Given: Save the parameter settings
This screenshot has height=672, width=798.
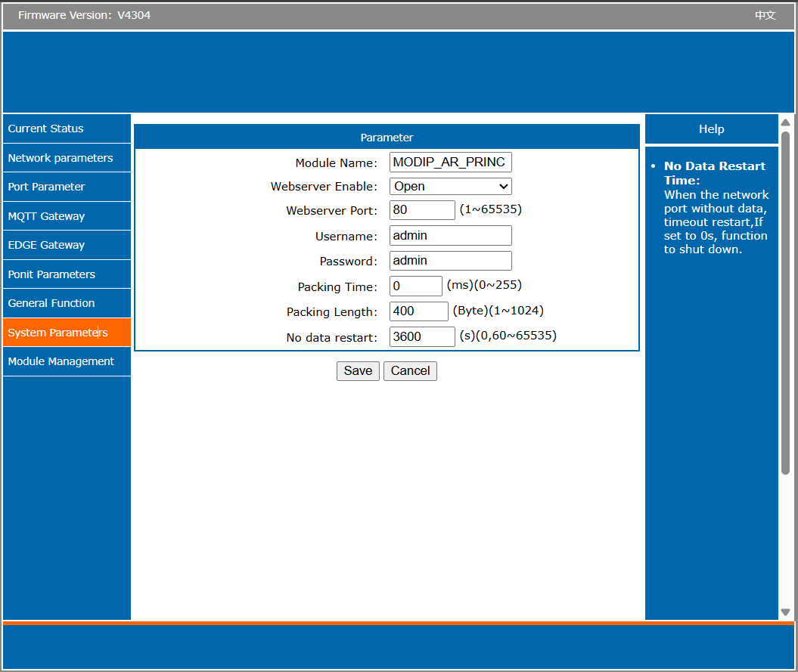Looking at the screenshot, I should pos(358,371).
